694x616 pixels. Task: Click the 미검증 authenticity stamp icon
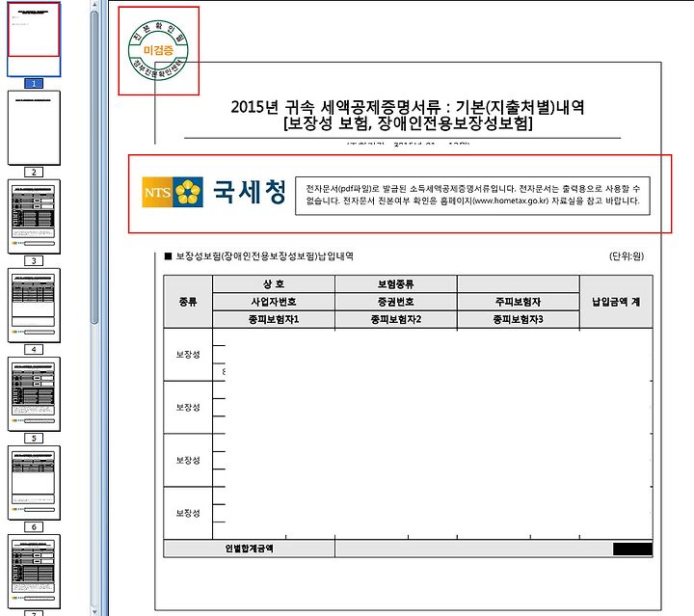[x=158, y=50]
